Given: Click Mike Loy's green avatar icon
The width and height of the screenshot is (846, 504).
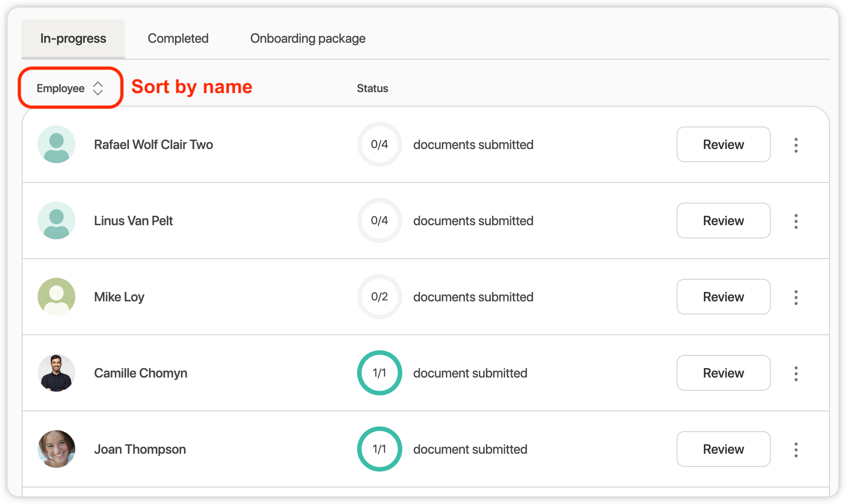Looking at the screenshot, I should pos(56,297).
